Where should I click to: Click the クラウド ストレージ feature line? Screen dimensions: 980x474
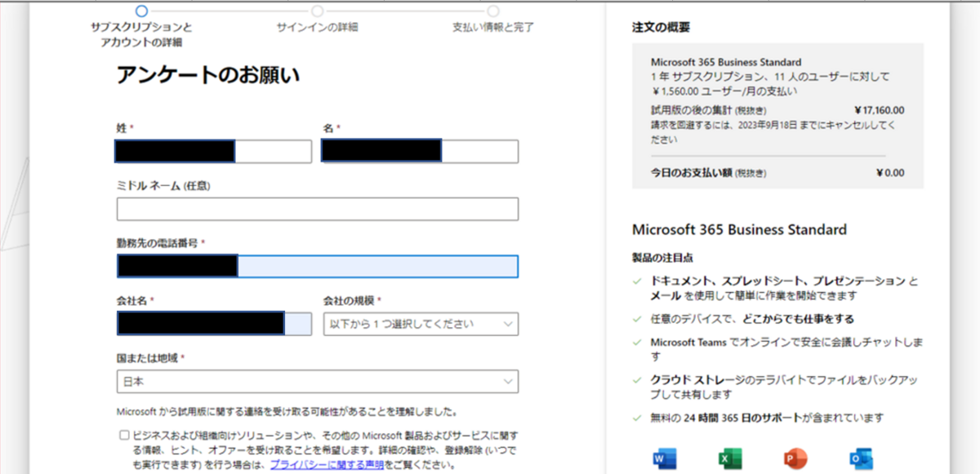[785, 388]
